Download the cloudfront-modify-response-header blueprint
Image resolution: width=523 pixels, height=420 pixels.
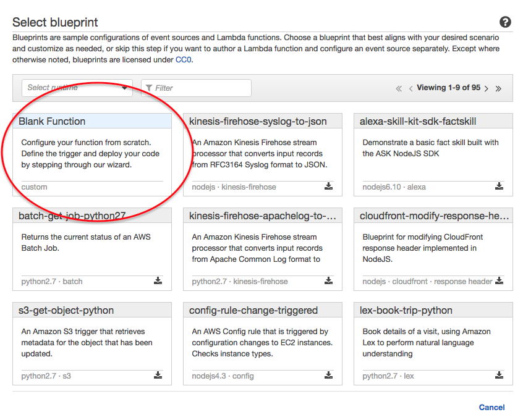click(x=499, y=280)
